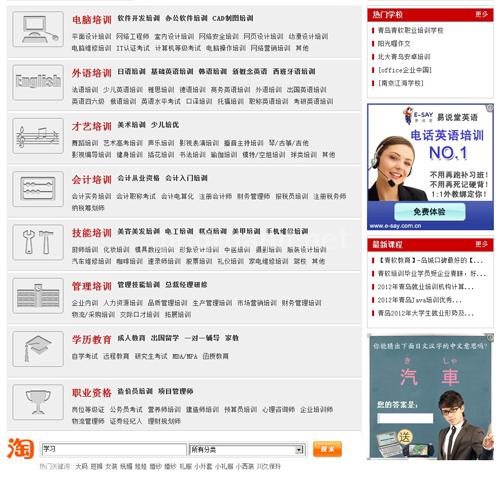Select the graduation cap 学历教育 icon
The width and height of the screenshot is (500, 477).
tap(38, 349)
